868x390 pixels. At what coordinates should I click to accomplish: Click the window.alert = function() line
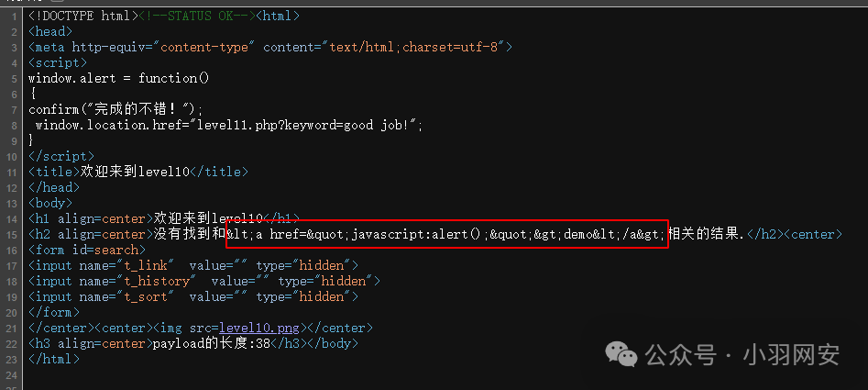coord(119,78)
